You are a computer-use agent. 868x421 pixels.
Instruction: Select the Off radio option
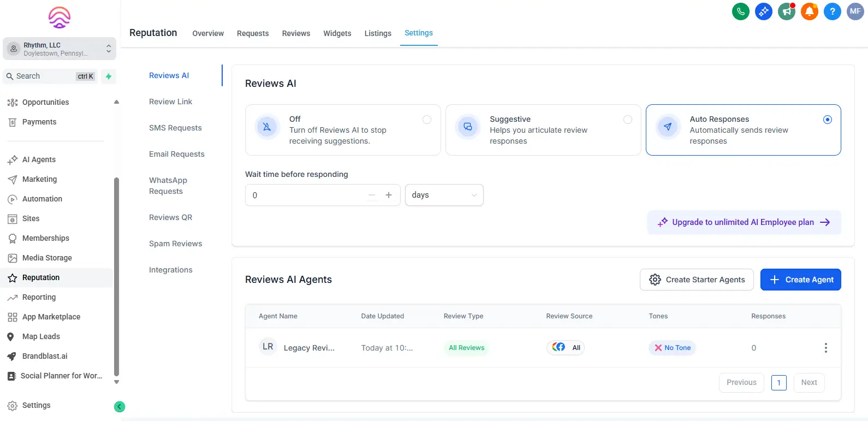click(x=427, y=120)
